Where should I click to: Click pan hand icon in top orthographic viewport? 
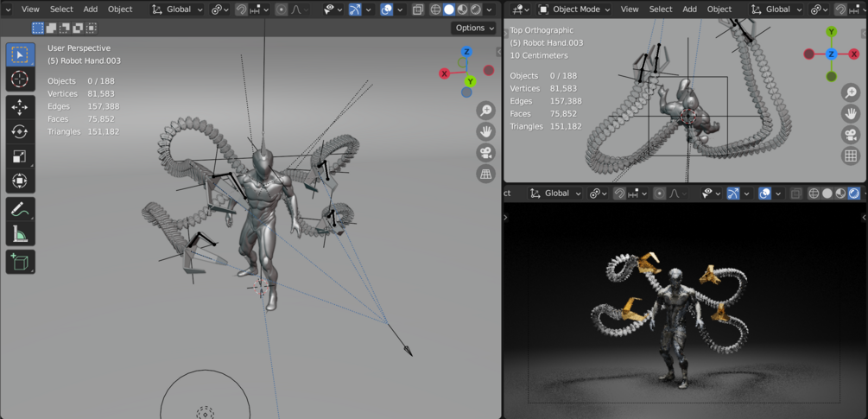click(850, 113)
